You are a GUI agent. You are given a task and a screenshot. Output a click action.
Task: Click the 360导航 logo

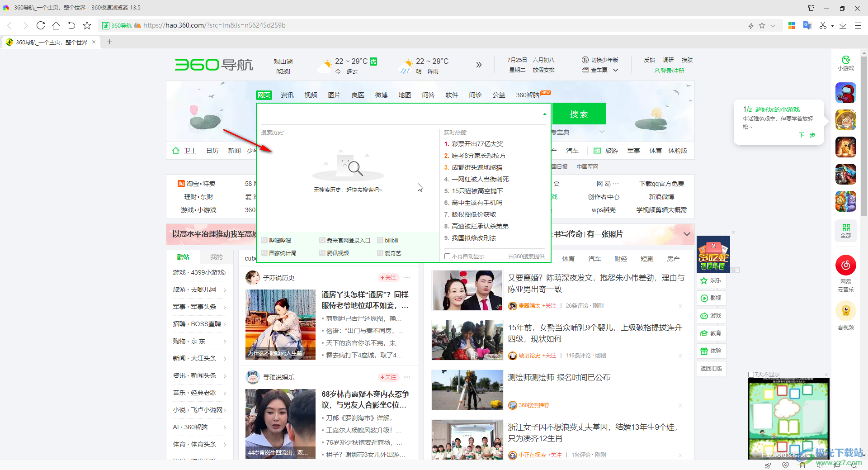214,65
